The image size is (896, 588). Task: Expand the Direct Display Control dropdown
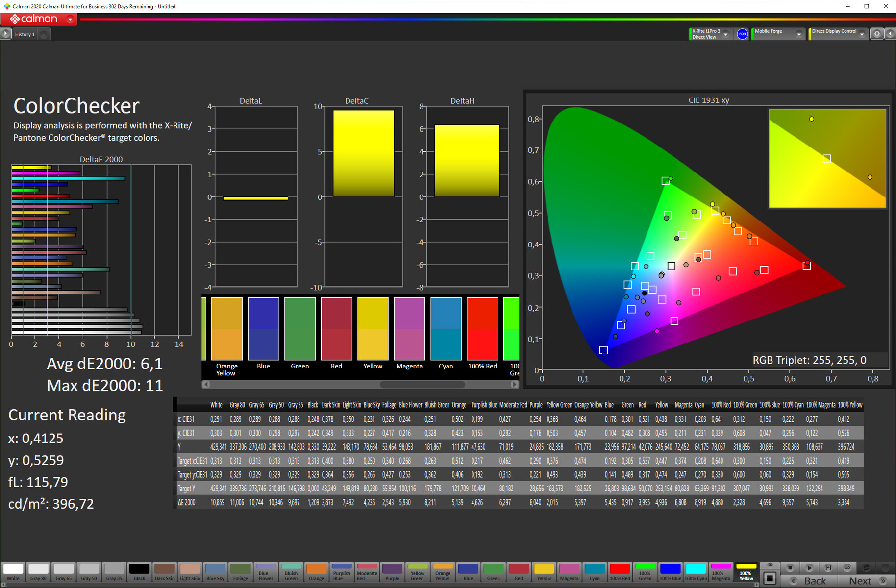click(862, 34)
